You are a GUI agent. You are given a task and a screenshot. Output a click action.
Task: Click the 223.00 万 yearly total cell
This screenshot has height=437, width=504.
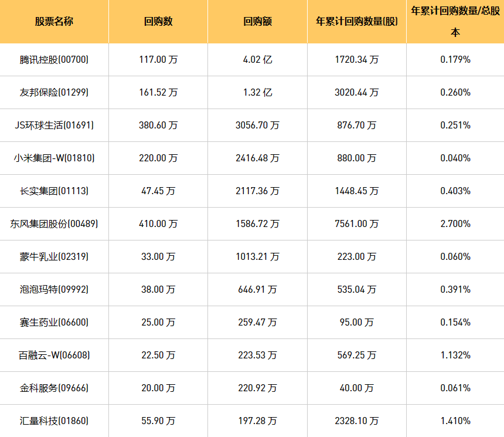(357, 256)
